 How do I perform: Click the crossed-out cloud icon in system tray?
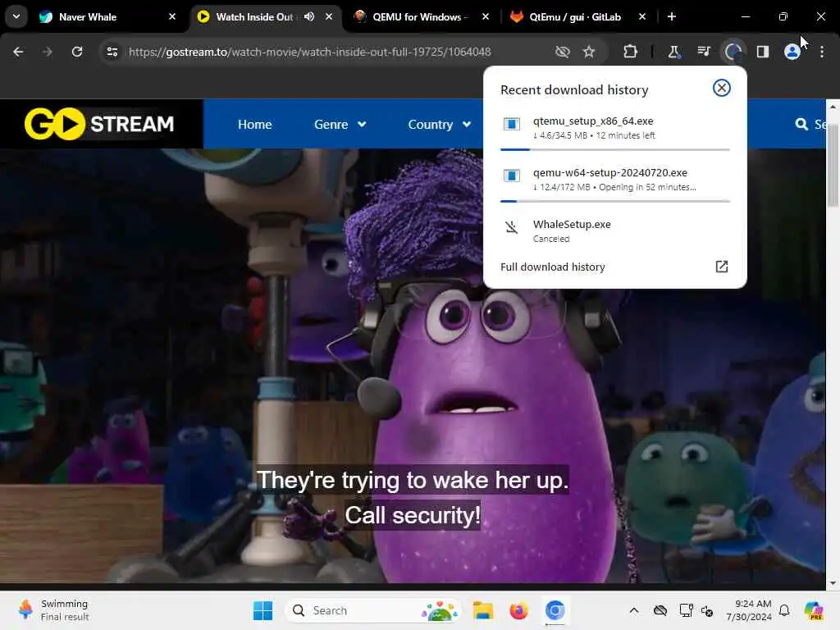[x=660, y=610]
